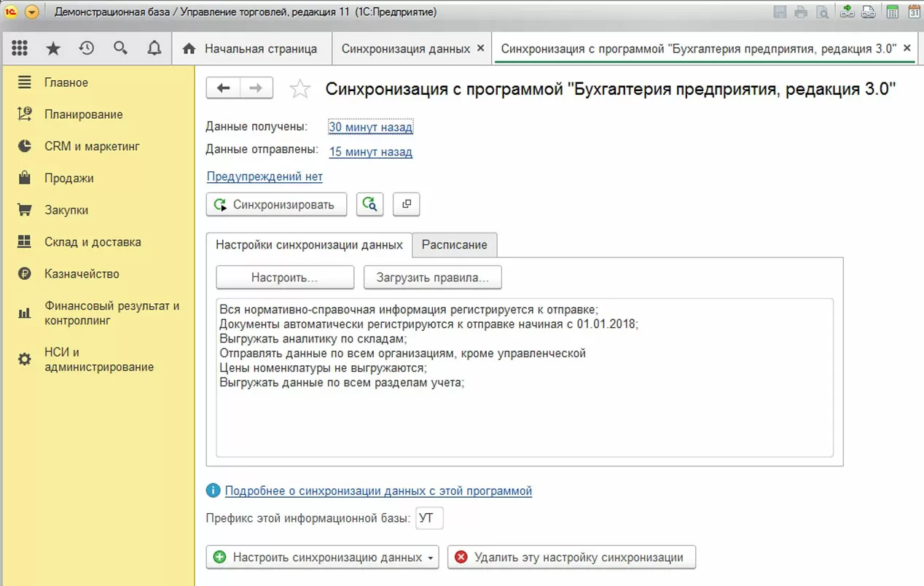The image size is (924, 586).
Task: Open the Склад и доставка section
Action: (93, 242)
